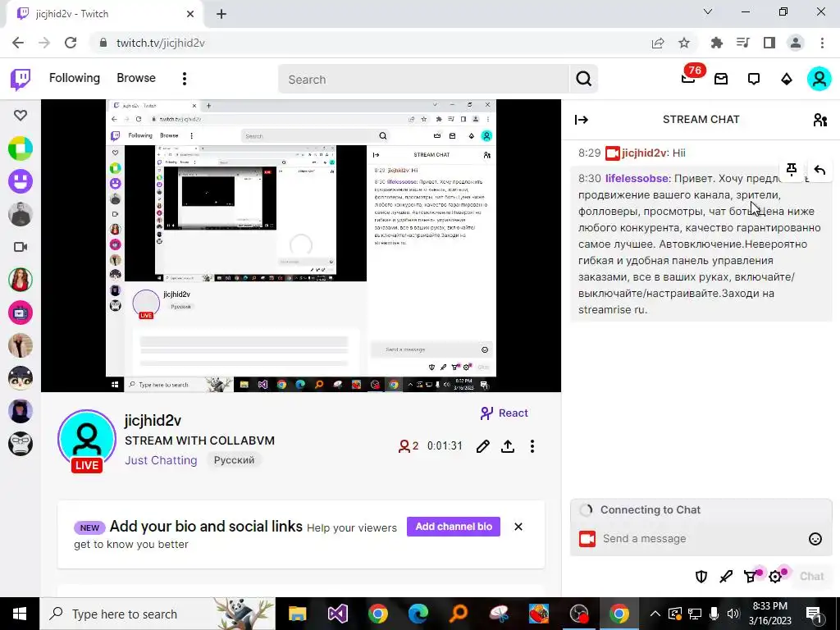Open the purple smiley face channel in sidebar
Viewport: 840px width, 630px height.
point(21,181)
